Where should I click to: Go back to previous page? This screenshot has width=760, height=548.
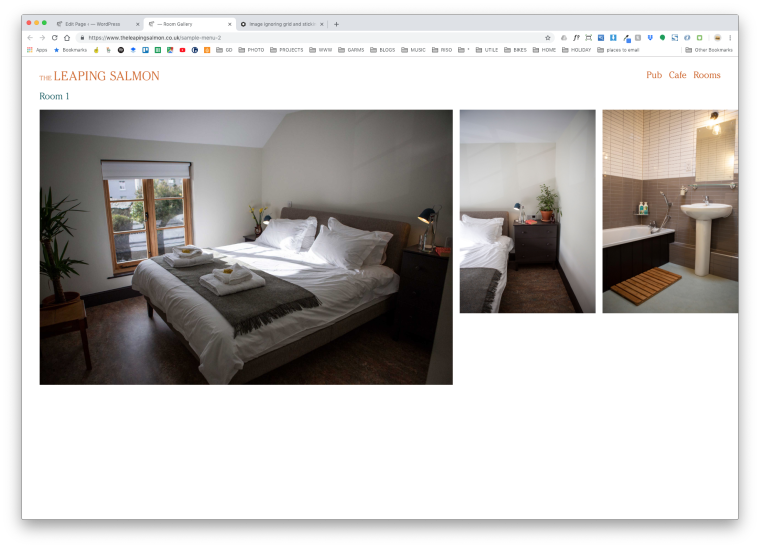[x=30, y=37]
